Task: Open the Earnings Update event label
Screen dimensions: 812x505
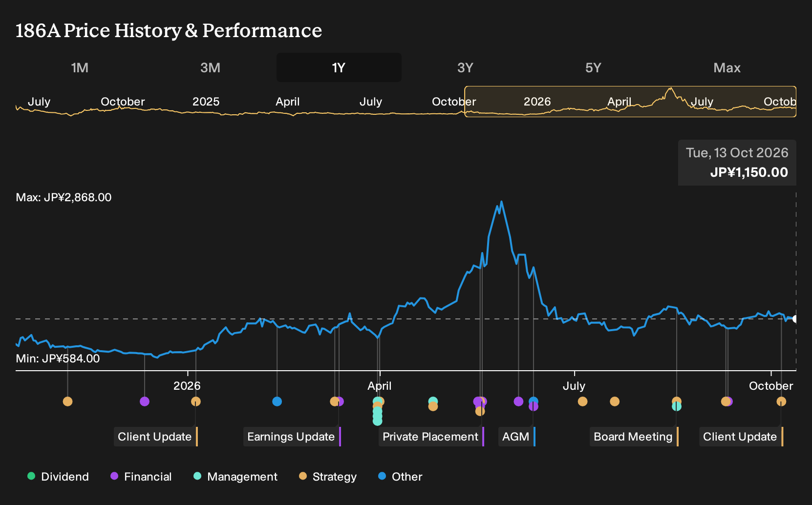Action: tap(292, 437)
